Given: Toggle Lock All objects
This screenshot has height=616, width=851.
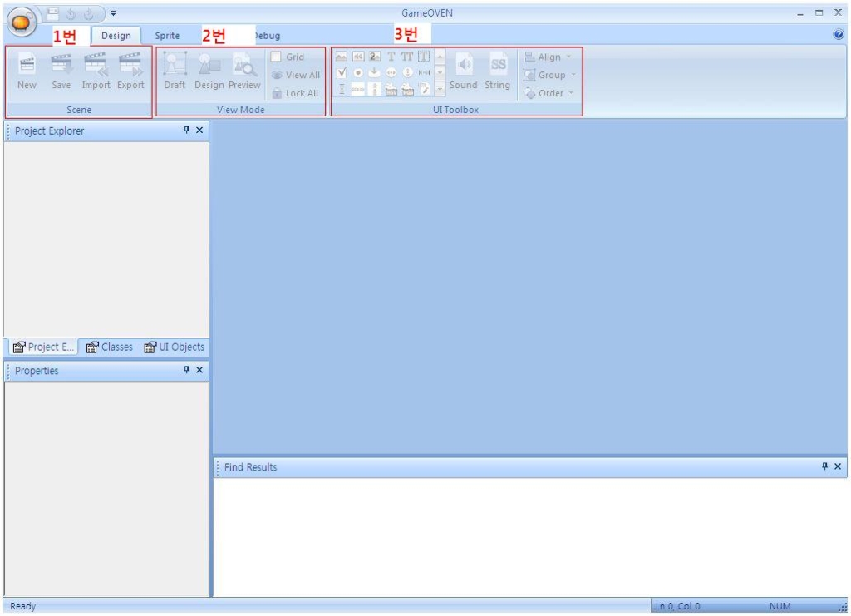Looking at the screenshot, I should click(295, 93).
